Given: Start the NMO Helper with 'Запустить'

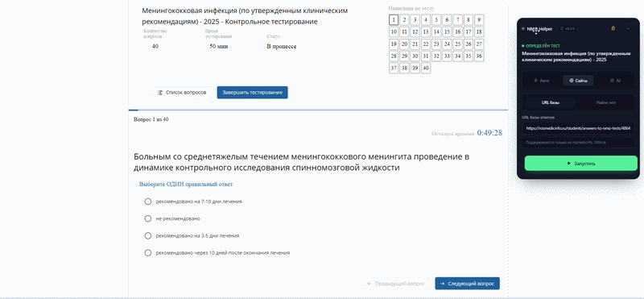Looking at the screenshot, I should point(580,164).
